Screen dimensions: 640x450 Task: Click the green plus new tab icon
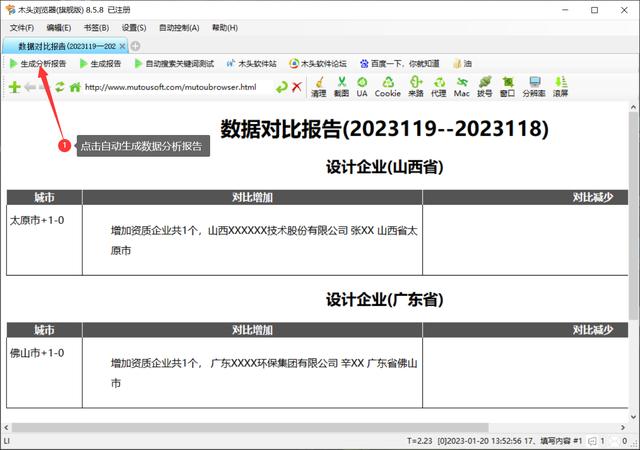click(x=14, y=87)
